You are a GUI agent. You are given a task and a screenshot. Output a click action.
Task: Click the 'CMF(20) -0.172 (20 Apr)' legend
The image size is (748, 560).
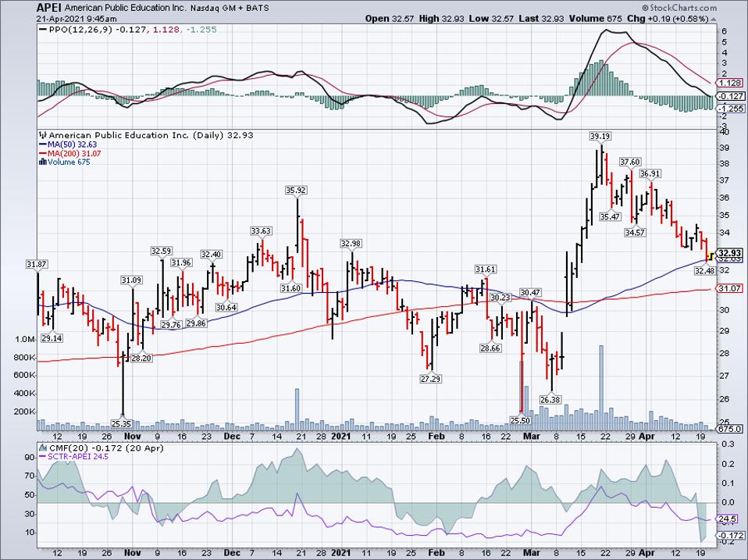point(106,448)
